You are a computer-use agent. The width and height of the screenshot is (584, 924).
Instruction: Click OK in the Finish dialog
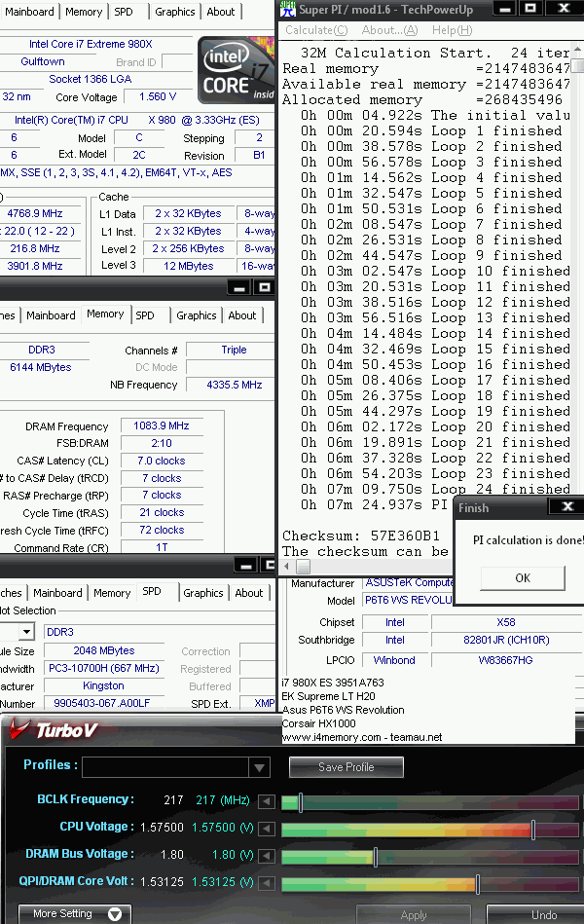[x=523, y=578]
